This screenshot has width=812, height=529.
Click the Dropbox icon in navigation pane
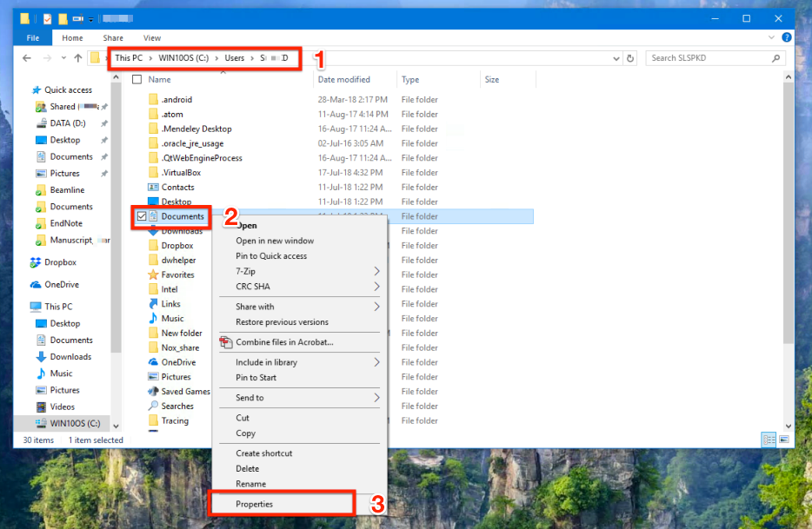36,262
